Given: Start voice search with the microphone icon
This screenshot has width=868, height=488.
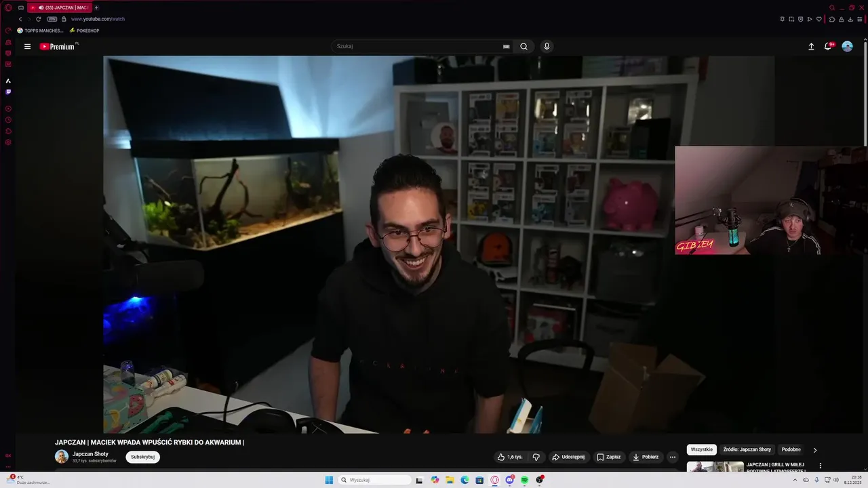Looking at the screenshot, I should [x=547, y=46].
